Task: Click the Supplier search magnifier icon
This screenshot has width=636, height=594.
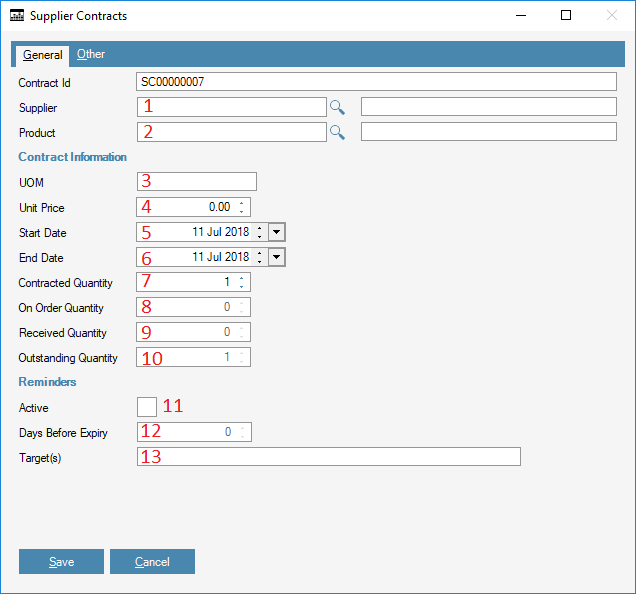Action: point(338,107)
